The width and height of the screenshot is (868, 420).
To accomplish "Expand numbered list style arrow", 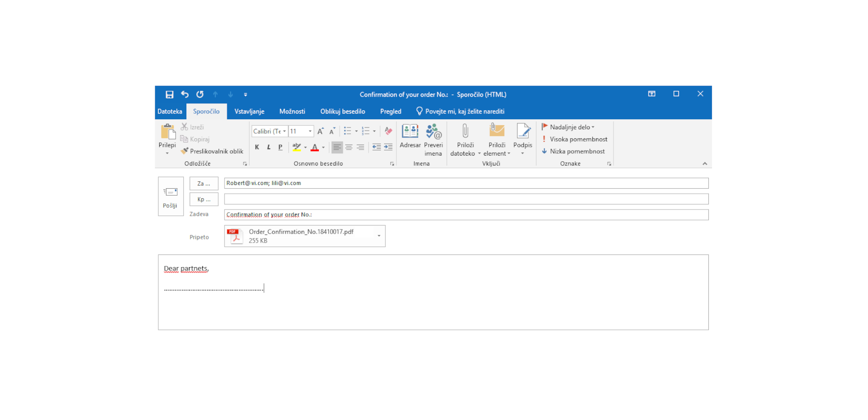I will tap(374, 131).
